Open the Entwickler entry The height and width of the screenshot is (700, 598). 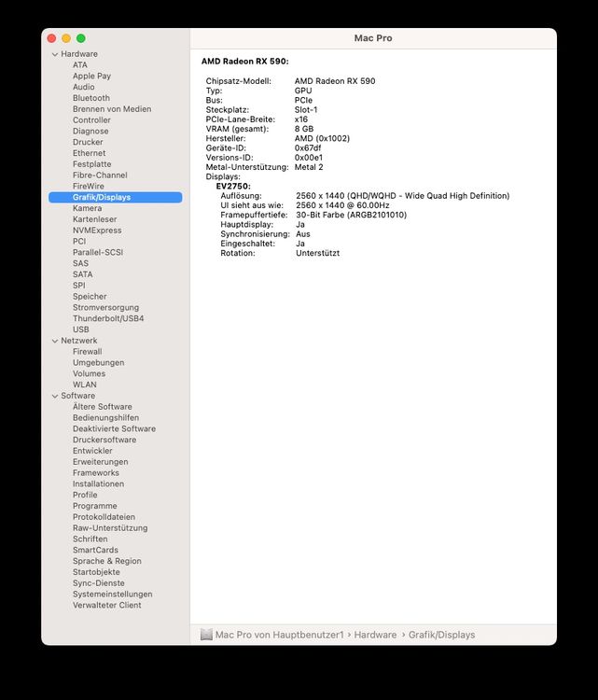coord(92,451)
